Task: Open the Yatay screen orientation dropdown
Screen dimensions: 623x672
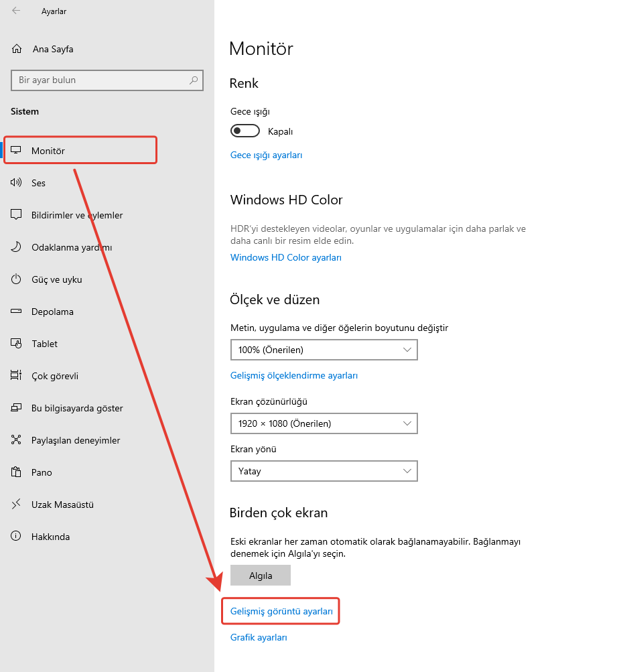Action: pos(324,471)
